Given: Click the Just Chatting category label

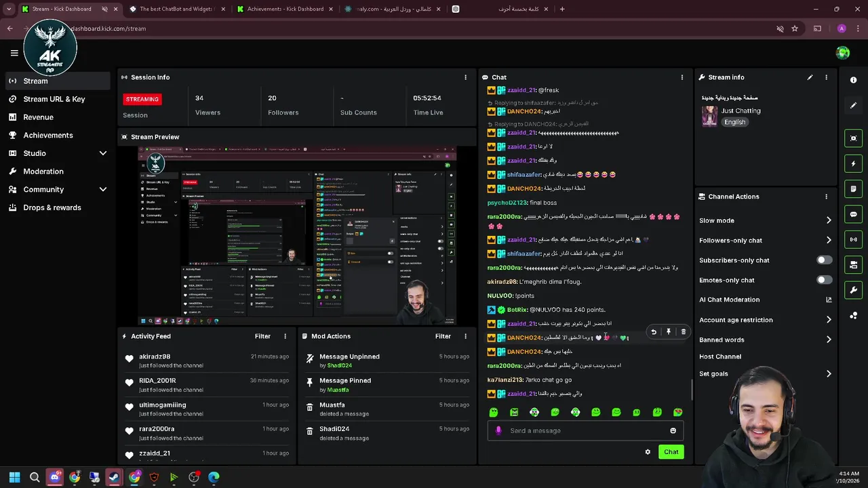Looking at the screenshot, I should (741, 110).
